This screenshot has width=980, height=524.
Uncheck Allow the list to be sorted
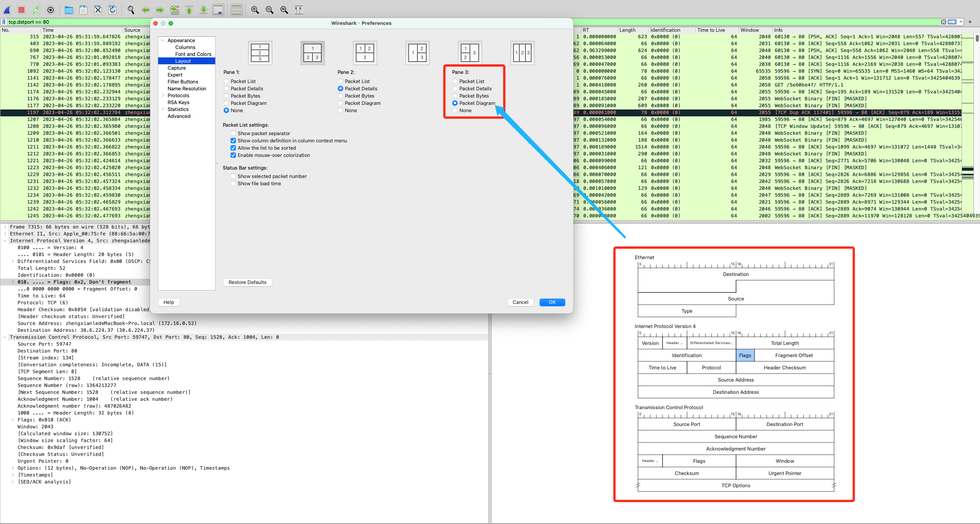[x=234, y=148]
